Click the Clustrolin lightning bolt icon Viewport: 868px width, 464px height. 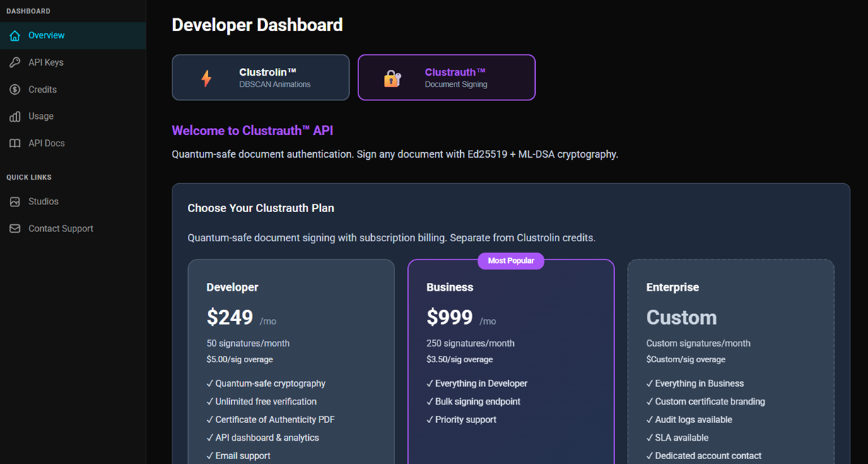[x=206, y=78]
